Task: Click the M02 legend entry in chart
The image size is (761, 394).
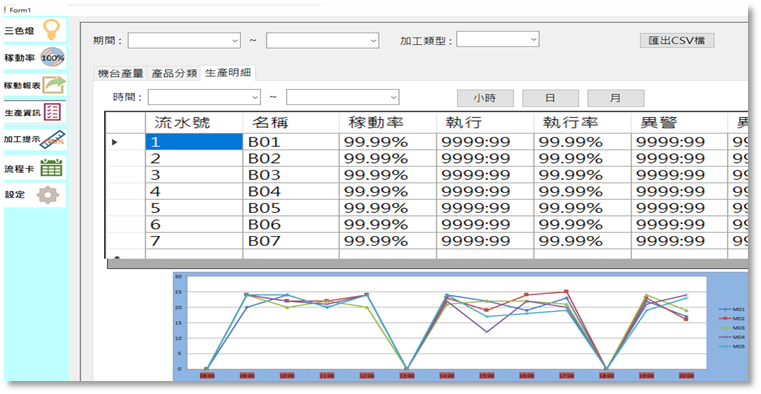Action: tap(732, 318)
